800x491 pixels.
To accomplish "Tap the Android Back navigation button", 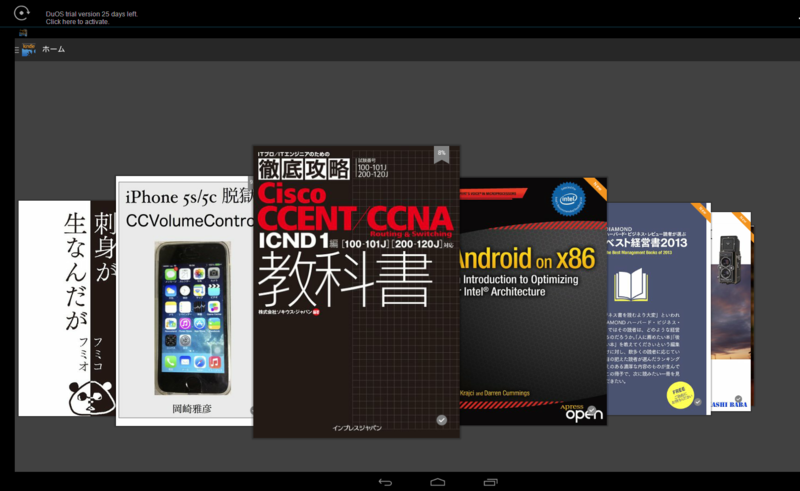I will tap(385, 482).
